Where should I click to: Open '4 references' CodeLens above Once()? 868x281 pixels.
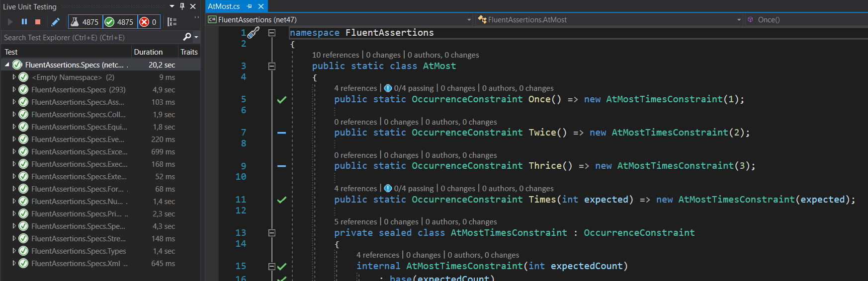point(355,88)
